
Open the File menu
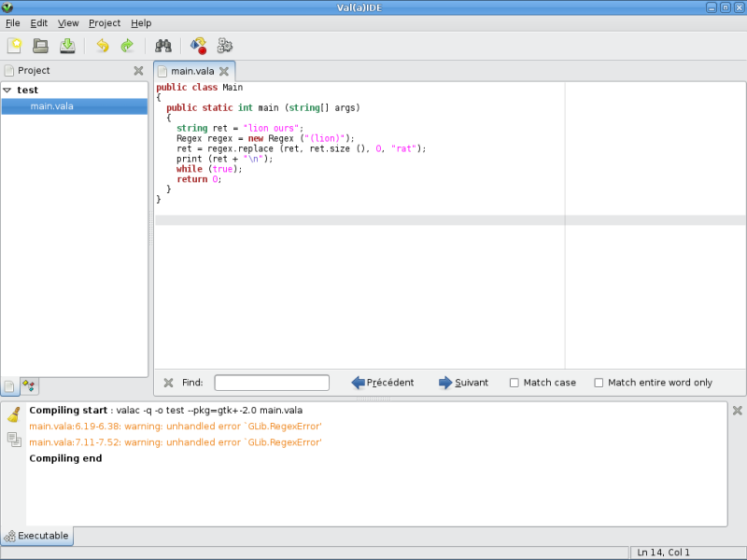(x=13, y=22)
